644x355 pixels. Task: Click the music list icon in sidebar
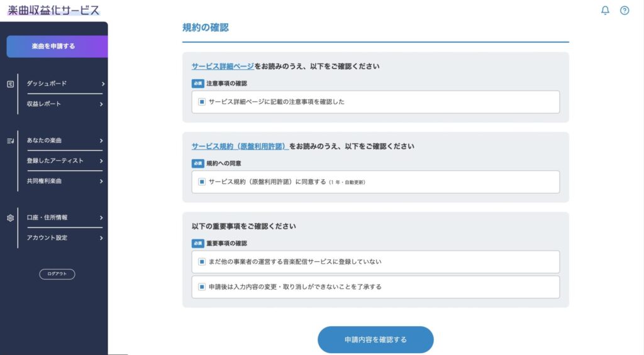10,141
